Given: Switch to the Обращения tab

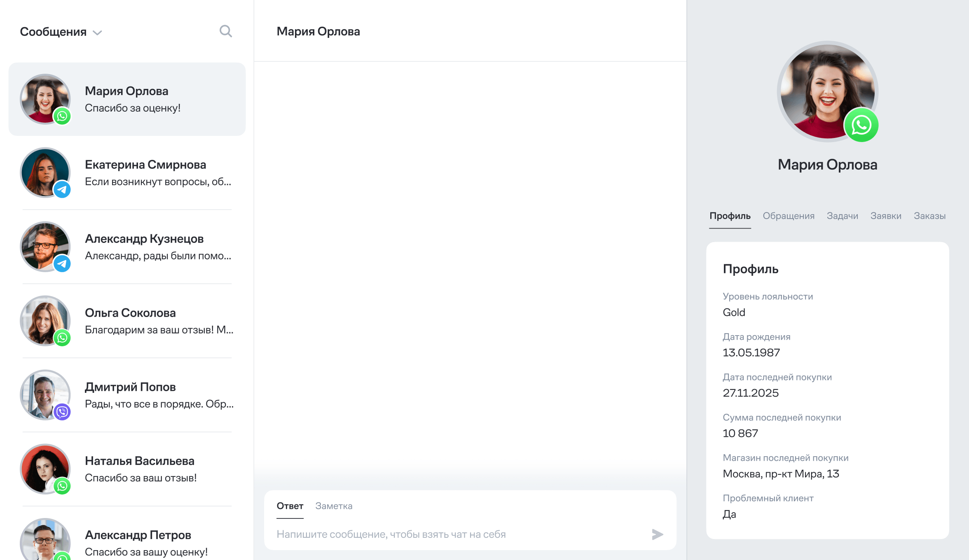Looking at the screenshot, I should point(788,216).
